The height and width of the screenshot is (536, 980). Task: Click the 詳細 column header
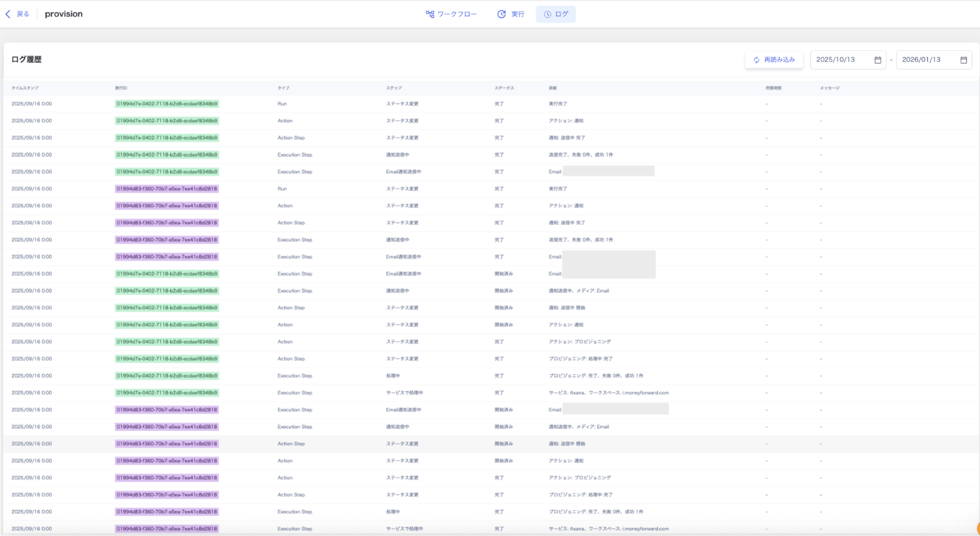(x=552, y=88)
